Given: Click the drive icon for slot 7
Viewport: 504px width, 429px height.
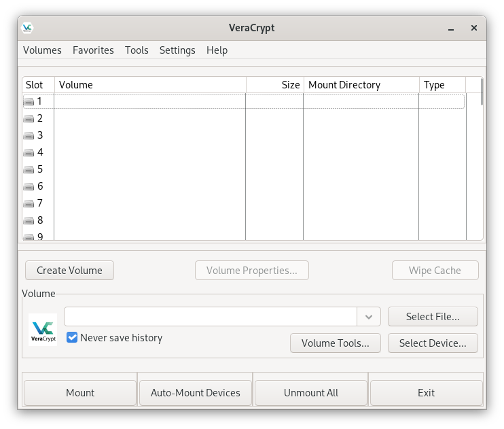Looking at the screenshot, I should click(29, 204).
